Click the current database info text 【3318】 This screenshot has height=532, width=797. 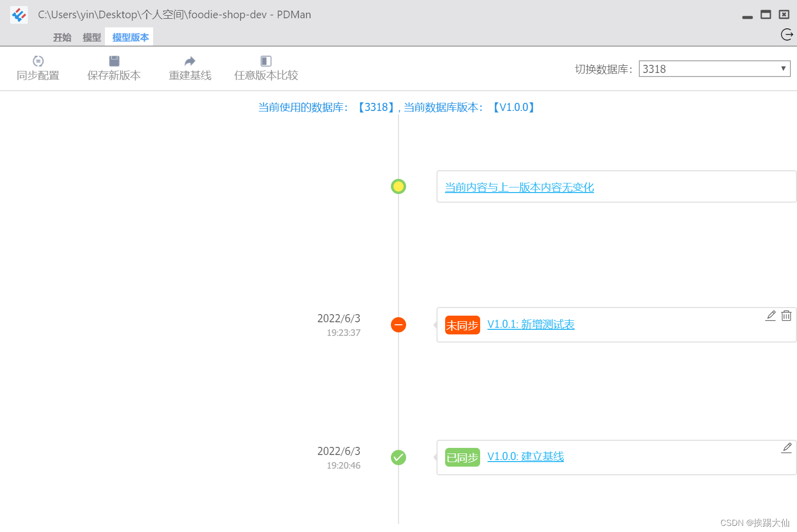(x=376, y=107)
